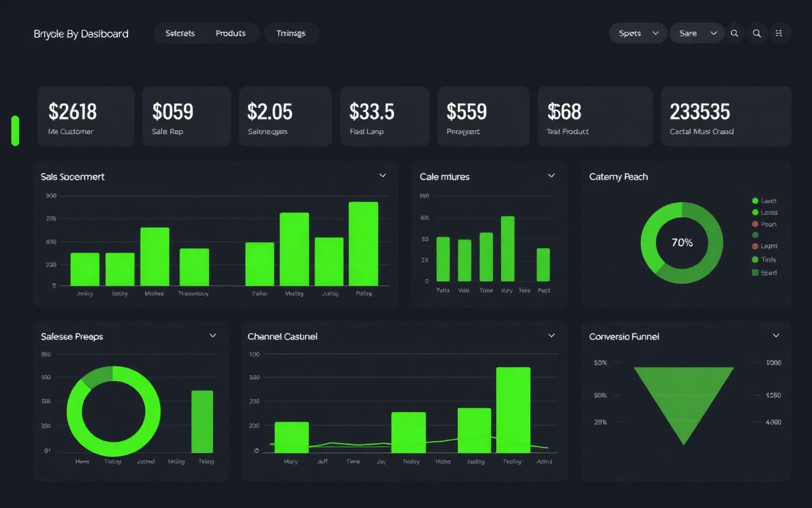This screenshot has width=812, height=508.
Task: Click the standalone bar in Safesse Preaps
Action: point(202,422)
